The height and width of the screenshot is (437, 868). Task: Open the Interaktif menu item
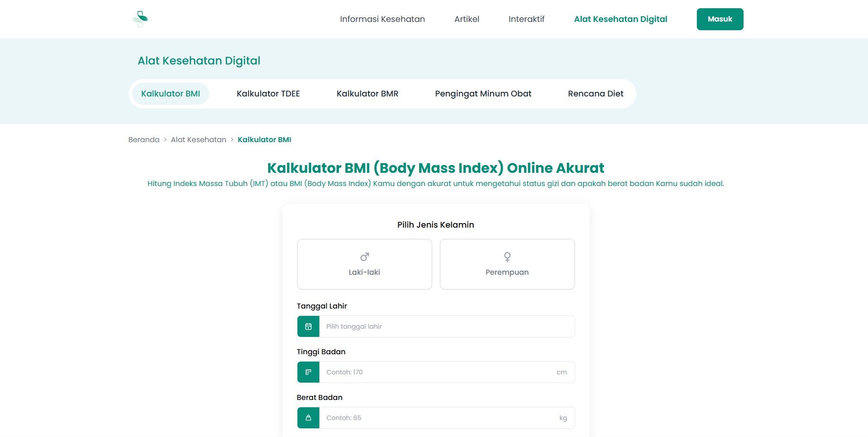click(527, 19)
